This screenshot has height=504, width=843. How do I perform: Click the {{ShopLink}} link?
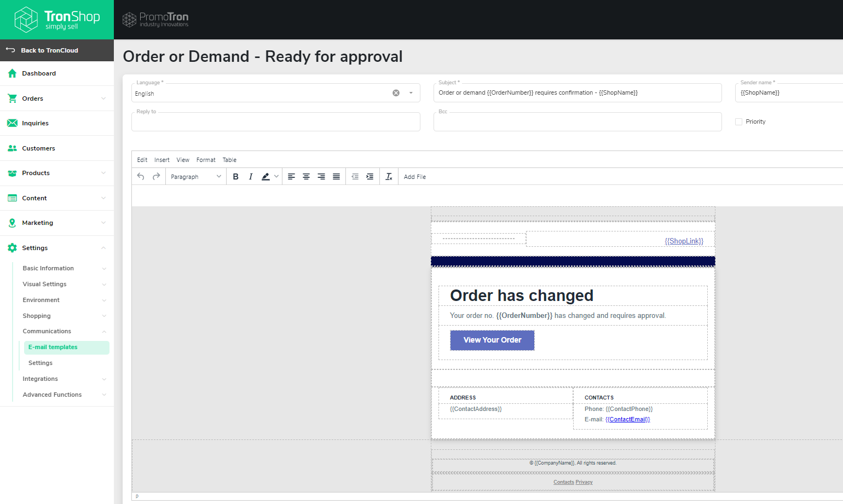[x=684, y=241]
